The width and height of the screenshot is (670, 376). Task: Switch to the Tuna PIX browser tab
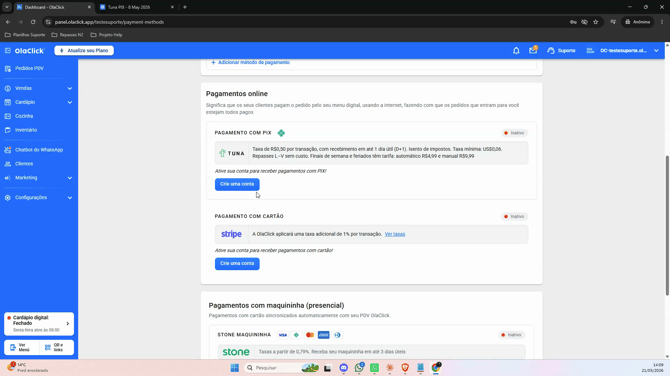click(136, 7)
